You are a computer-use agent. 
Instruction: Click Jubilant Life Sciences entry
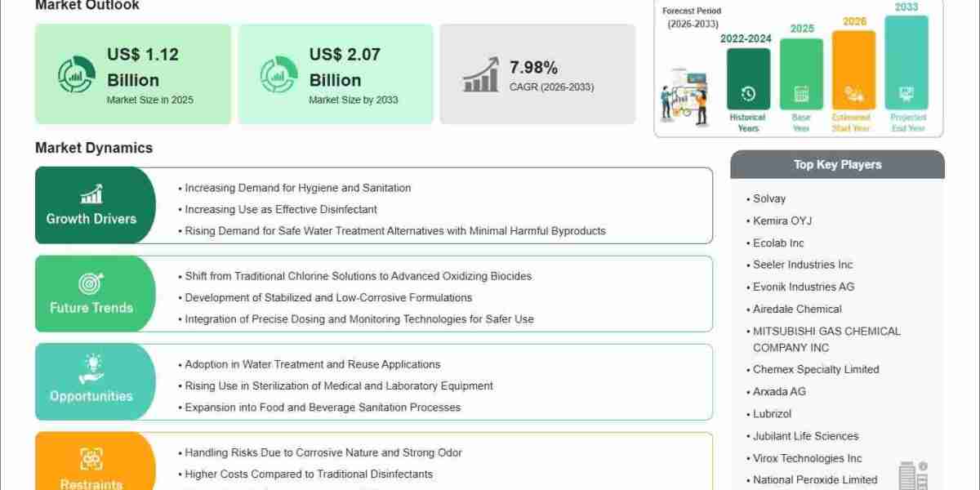[x=805, y=436]
